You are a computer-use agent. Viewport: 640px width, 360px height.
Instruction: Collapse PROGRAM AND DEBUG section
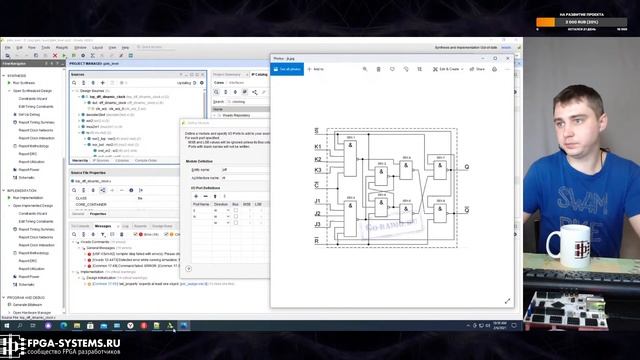click(x=4, y=298)
